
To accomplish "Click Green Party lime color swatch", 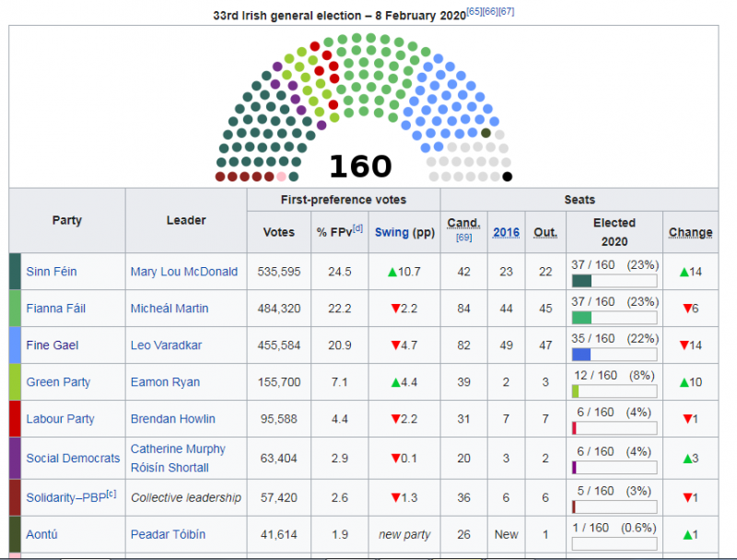I will [15, 382].
